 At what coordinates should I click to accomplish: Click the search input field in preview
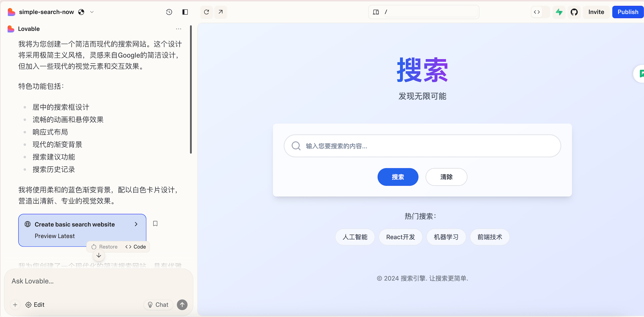tap(427, 146)
